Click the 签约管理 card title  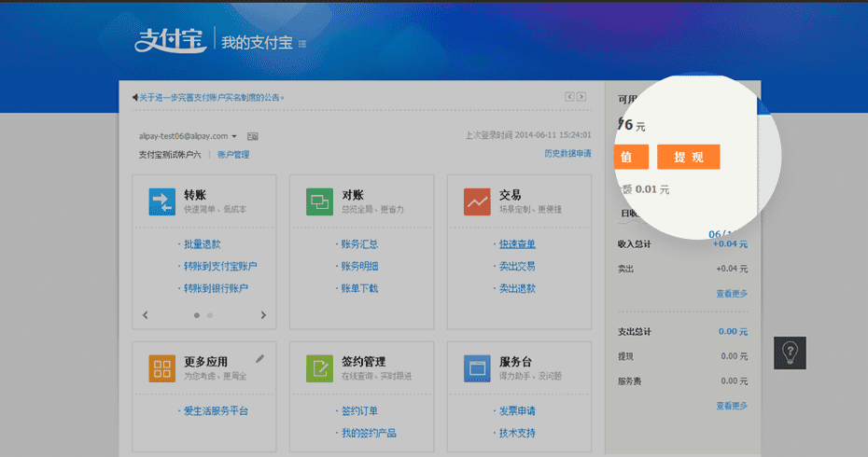363,362
